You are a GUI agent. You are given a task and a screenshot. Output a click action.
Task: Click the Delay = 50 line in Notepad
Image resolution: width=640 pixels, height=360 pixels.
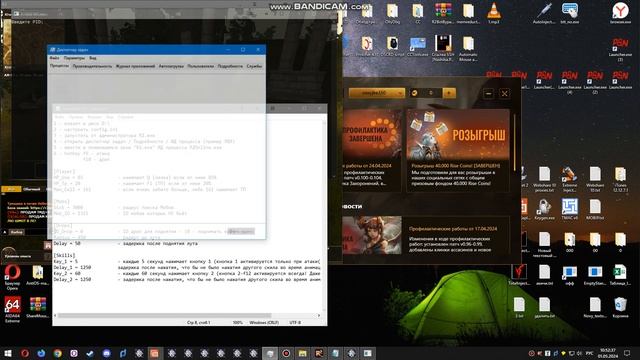pyautogui.click(x=125, y=243)
